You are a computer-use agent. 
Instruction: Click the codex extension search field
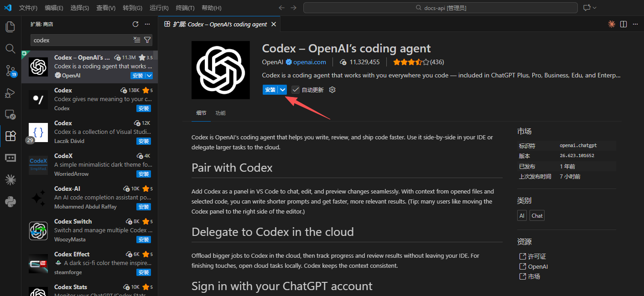coord(81,40)
